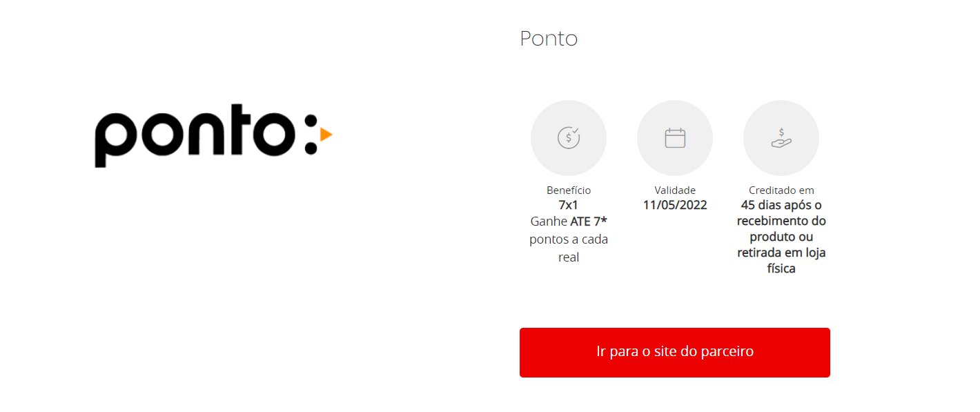Click the orange arrow in Ponto logo
The height and width of the screenshot is (412, 980).
(326, 135)
